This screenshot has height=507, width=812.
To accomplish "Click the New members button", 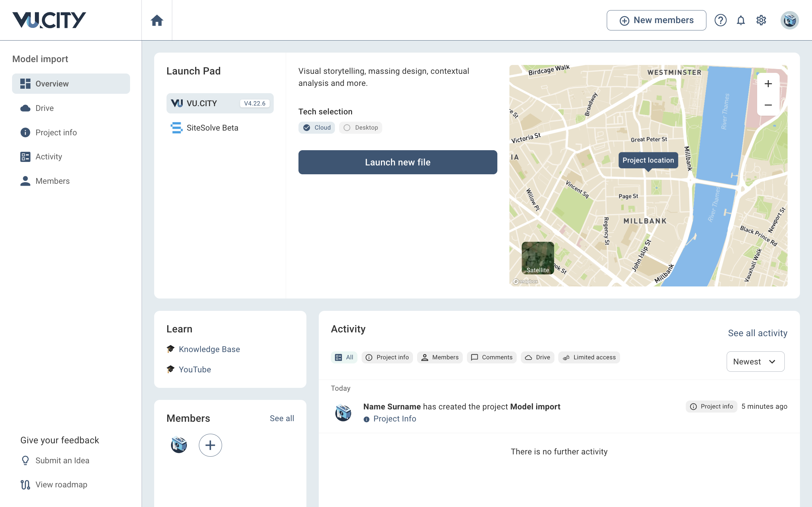I will click(x=656, y=21).
